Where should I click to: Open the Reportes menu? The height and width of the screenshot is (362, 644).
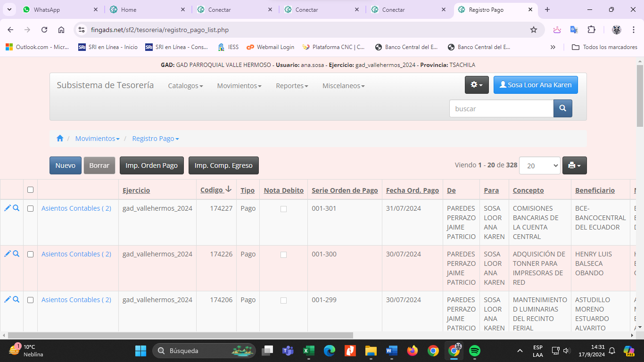pyautogui.click(x=292, y=86)
